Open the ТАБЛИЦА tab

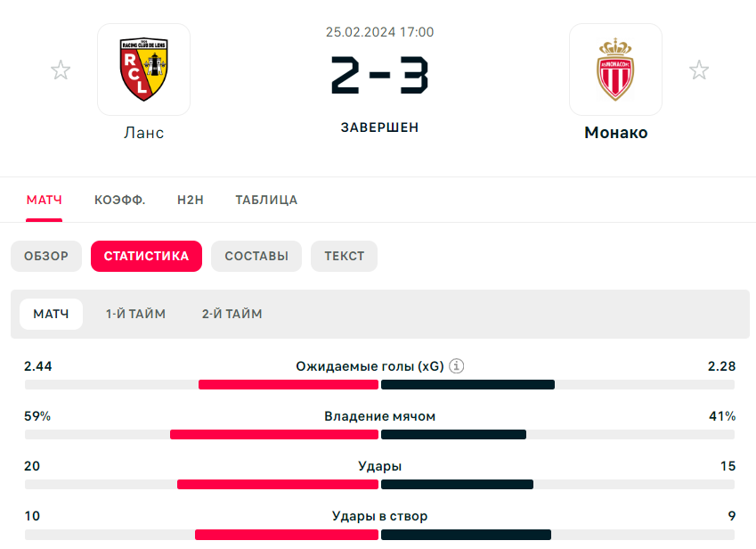pos(266,200)
